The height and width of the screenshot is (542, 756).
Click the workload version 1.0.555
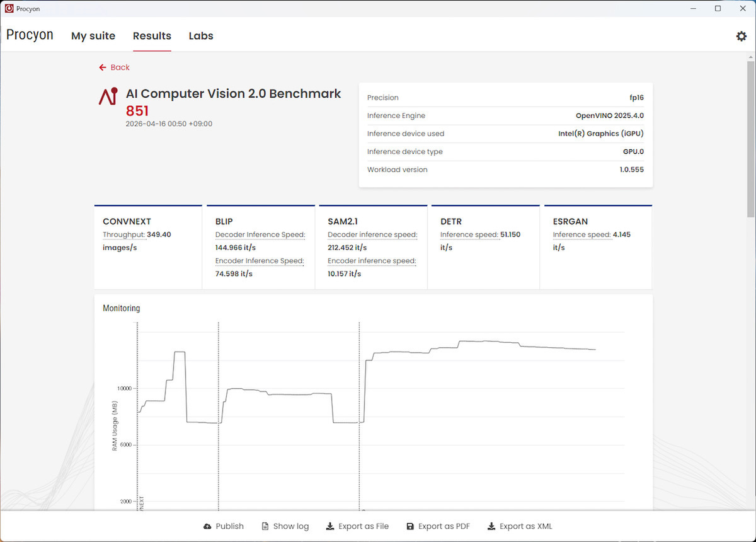632,170
